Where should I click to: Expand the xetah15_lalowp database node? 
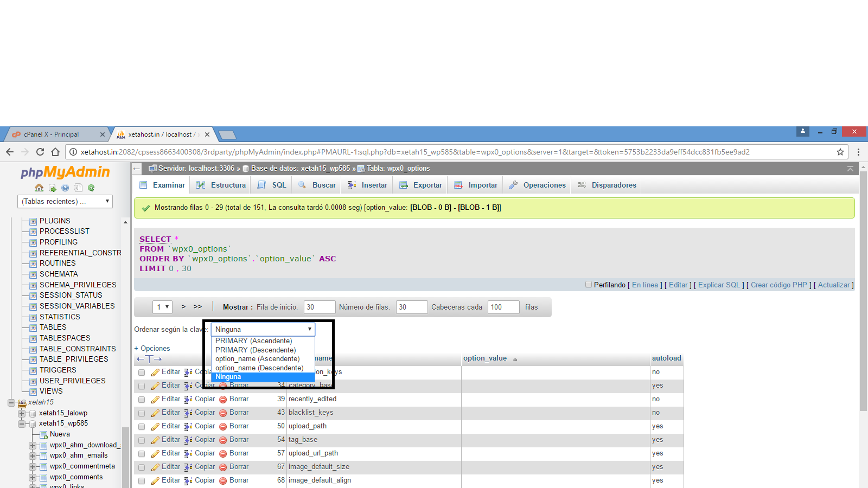point(22,413)
